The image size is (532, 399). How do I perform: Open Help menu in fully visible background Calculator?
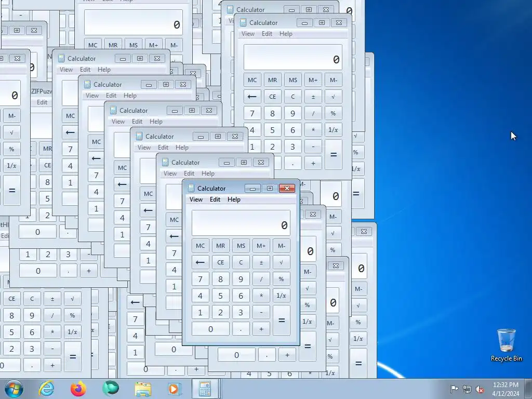pos(286,34)
